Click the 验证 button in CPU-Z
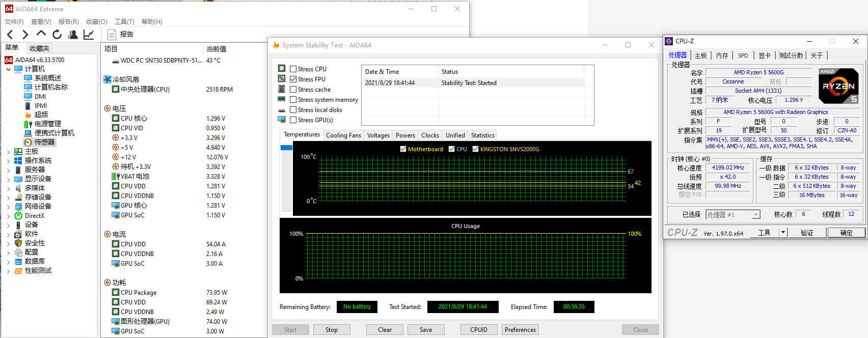The image size is (868, 338). (807, 233)
